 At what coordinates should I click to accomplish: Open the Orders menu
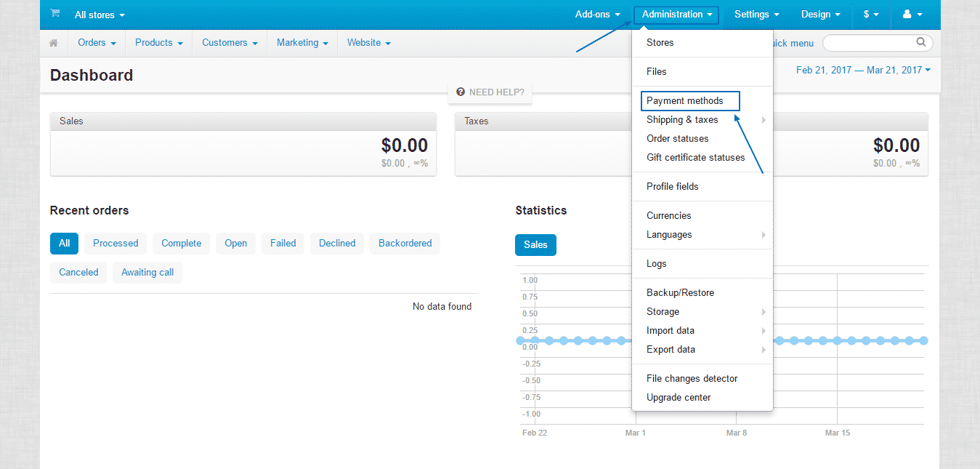(x=96, y=42)
